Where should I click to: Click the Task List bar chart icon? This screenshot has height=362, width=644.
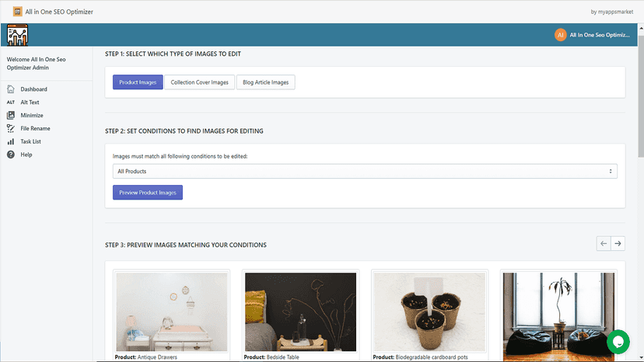tap(11, 141)
